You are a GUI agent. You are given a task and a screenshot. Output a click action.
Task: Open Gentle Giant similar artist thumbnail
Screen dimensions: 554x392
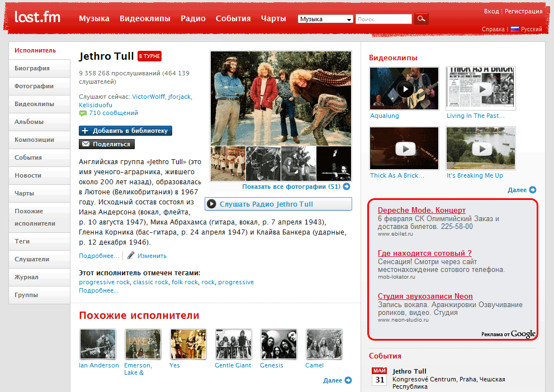click(234, 344)
